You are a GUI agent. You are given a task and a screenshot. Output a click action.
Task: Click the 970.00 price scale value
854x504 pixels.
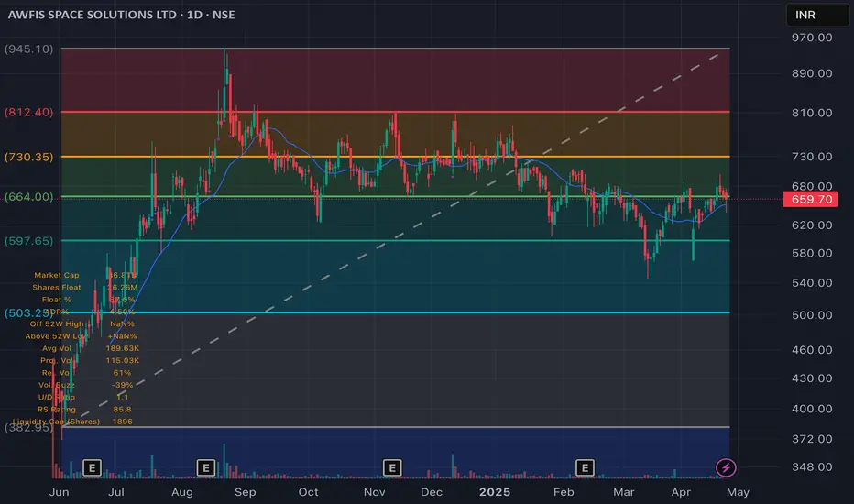pyautogui.click(x=812, y=38)
